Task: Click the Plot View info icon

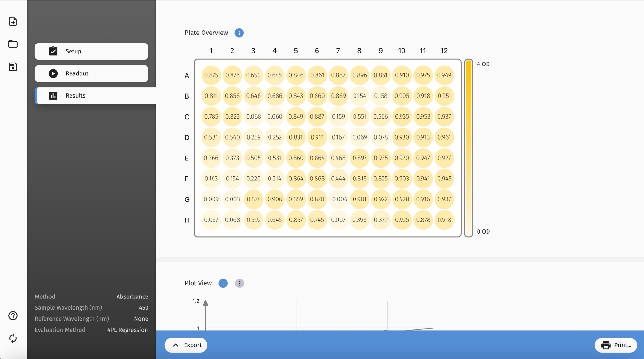Action: 223,283
